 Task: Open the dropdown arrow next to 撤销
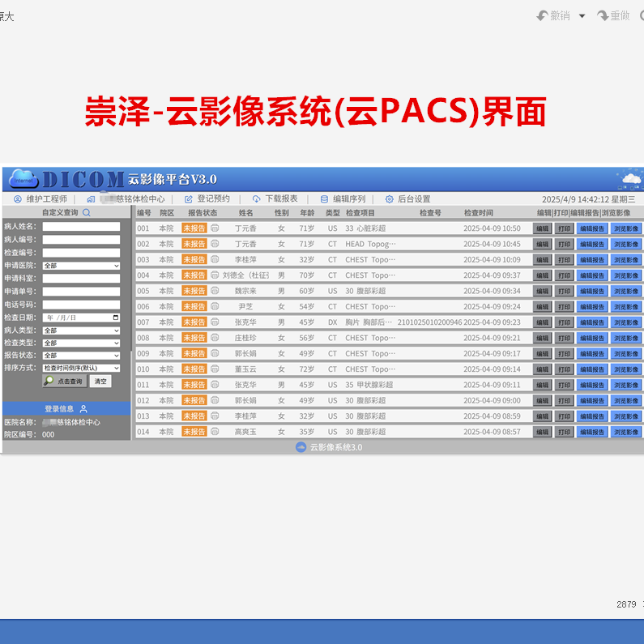click(582, 16)
